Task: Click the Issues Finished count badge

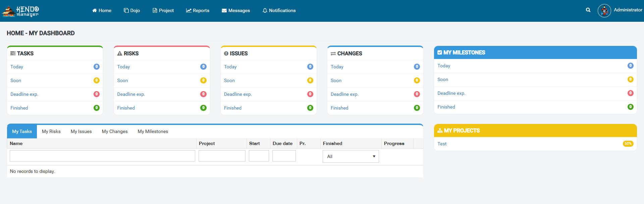Action: [310, 108]
